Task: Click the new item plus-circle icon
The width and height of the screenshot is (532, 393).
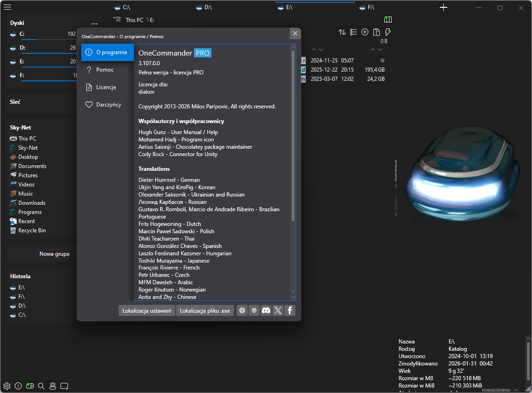Action: click(x=365, y=32)
